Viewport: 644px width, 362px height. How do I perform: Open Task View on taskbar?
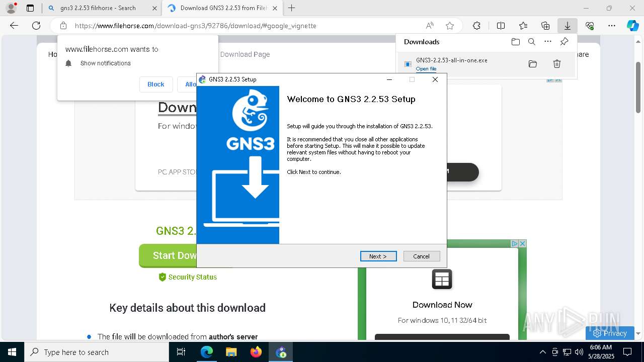181,352
